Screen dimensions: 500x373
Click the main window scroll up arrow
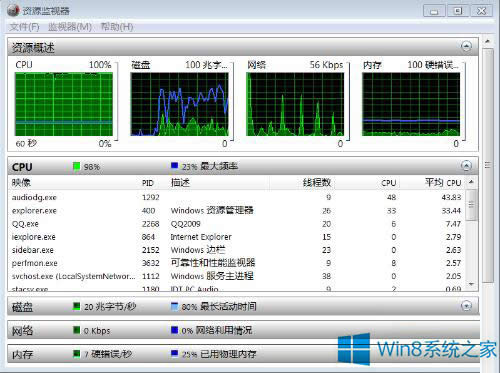(x=488, y=41)
